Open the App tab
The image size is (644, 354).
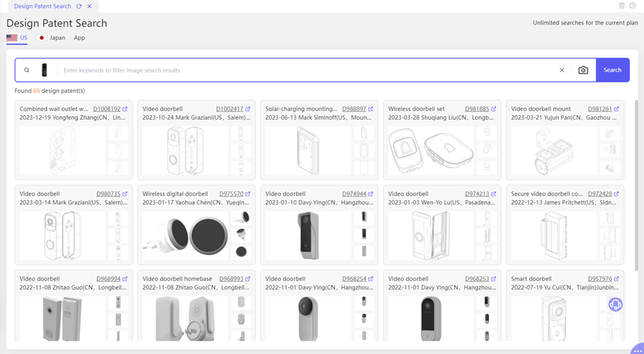(x=79, y=37)
